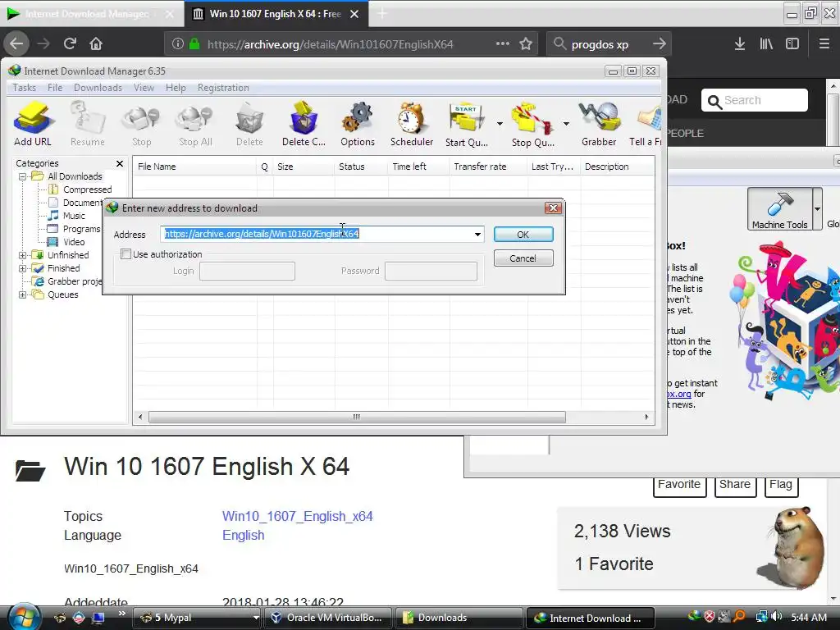
Task: Open Mypal taskbar group dropdown
Action: point(256,618)
